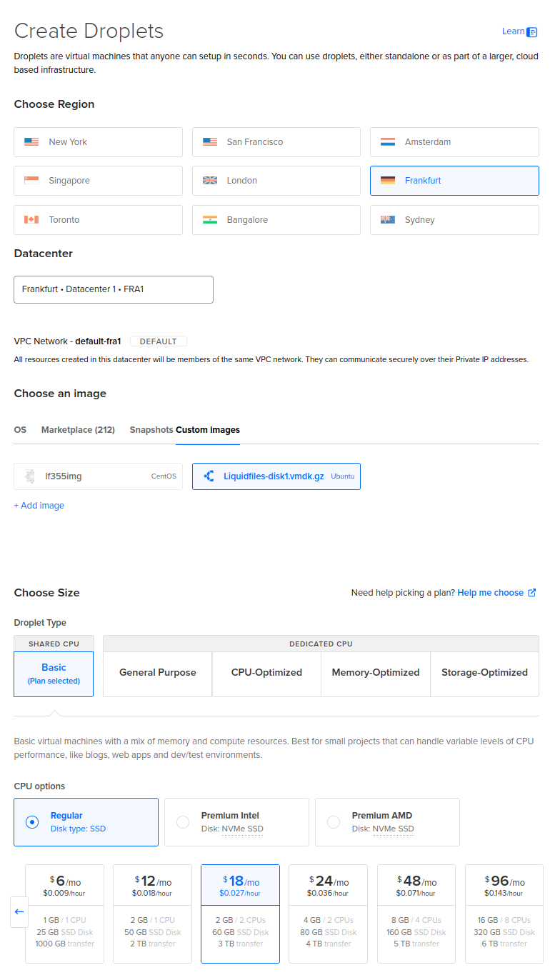The image size is (555, 980).
Task: Click the Australian flag on the Sydney region
Action: tap(387, 219)
